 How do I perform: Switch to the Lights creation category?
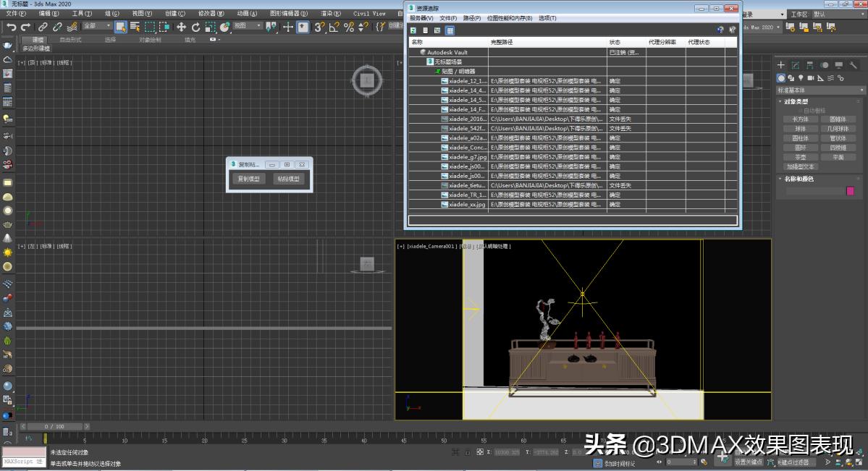click(802, 78)
